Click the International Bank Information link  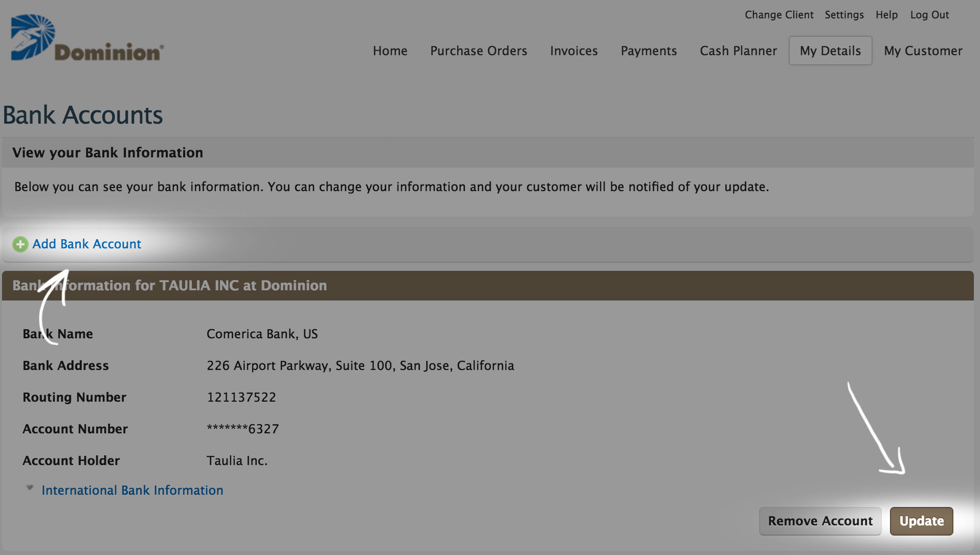(x=132, y=490)
